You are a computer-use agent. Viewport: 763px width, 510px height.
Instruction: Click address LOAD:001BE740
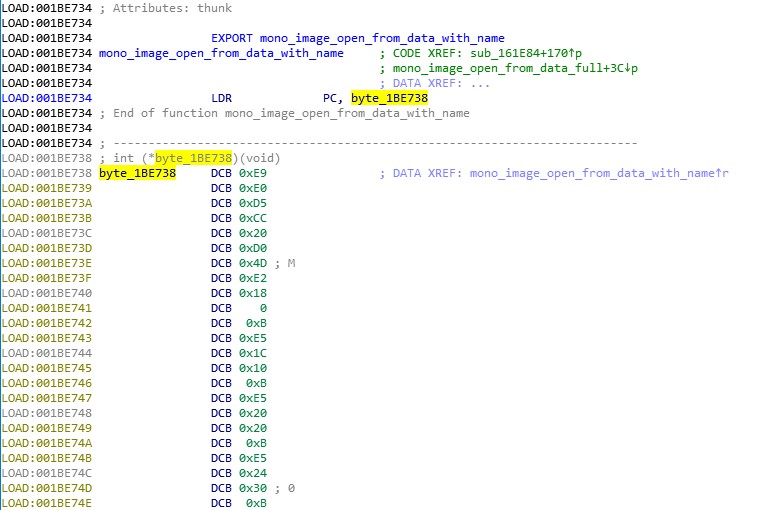(x=47, y=293)
